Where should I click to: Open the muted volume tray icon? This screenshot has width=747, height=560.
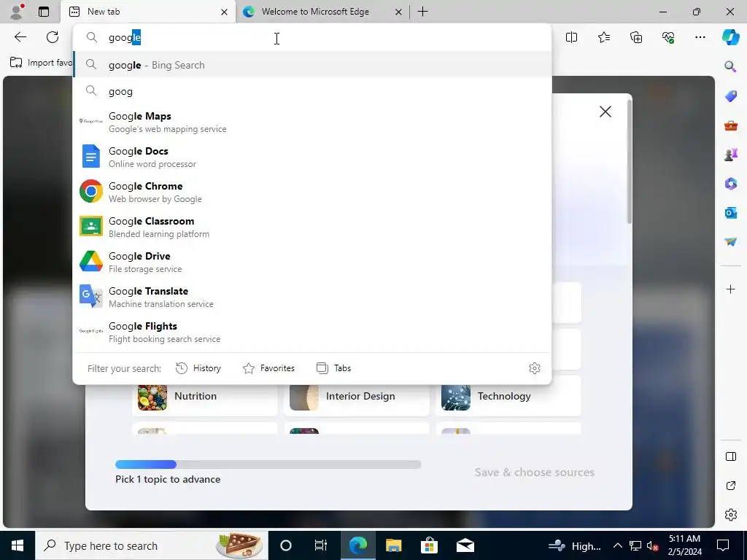653,545
